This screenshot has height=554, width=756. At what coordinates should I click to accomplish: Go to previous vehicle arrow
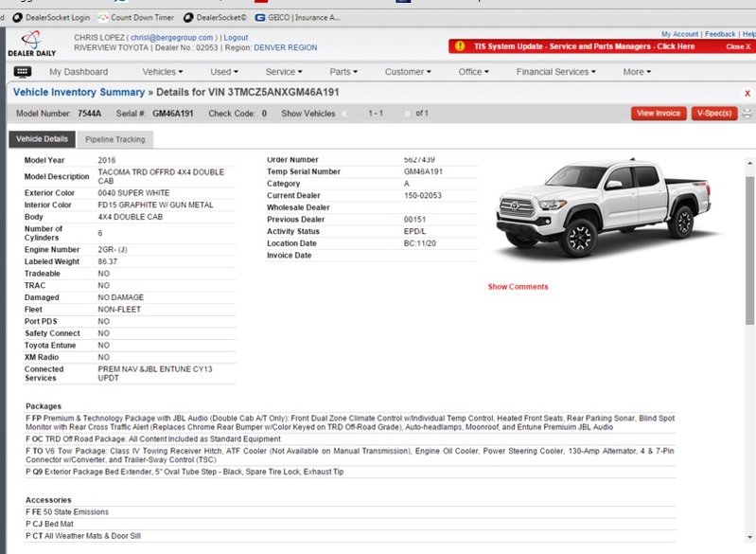pos(344,114)
